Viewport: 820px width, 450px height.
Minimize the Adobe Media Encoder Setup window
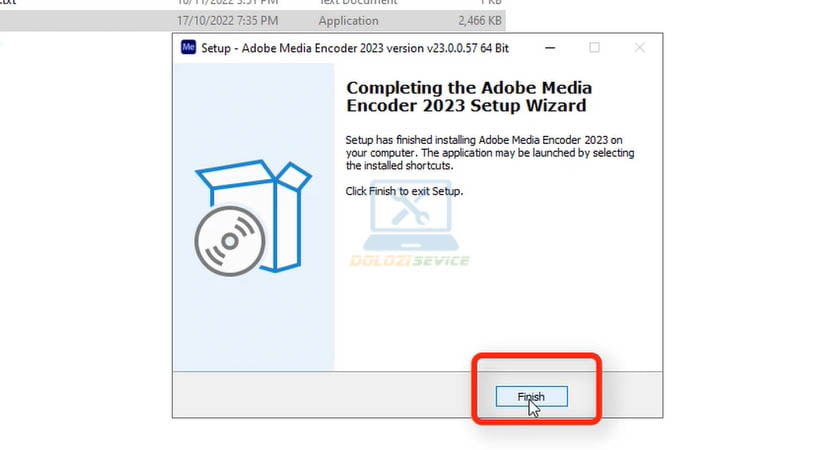548,47
